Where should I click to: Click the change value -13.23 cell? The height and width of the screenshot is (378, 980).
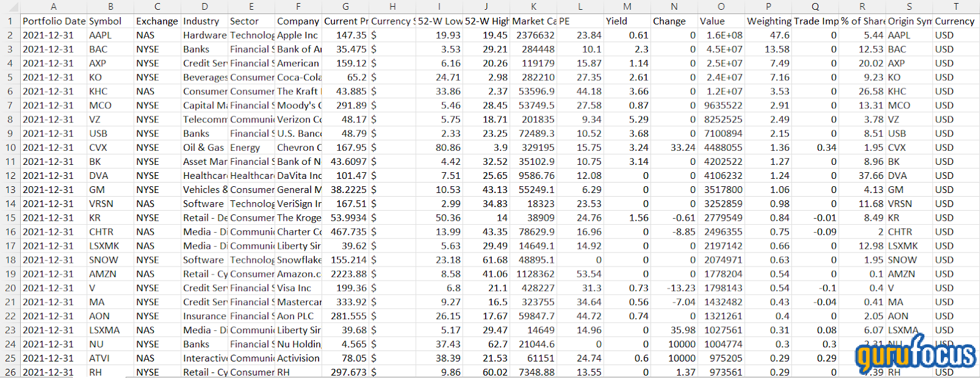674,289
